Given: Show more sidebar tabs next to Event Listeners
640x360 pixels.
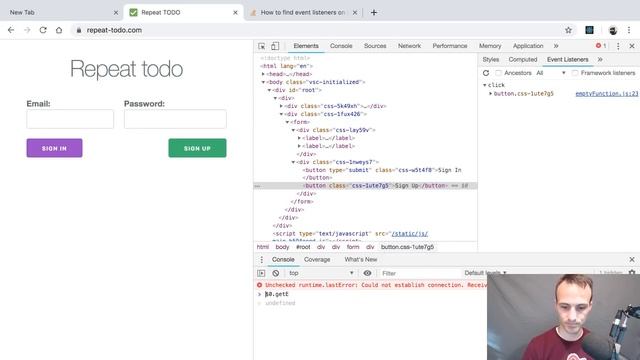Looking at the screenshot, I should [x=600, y=60].
